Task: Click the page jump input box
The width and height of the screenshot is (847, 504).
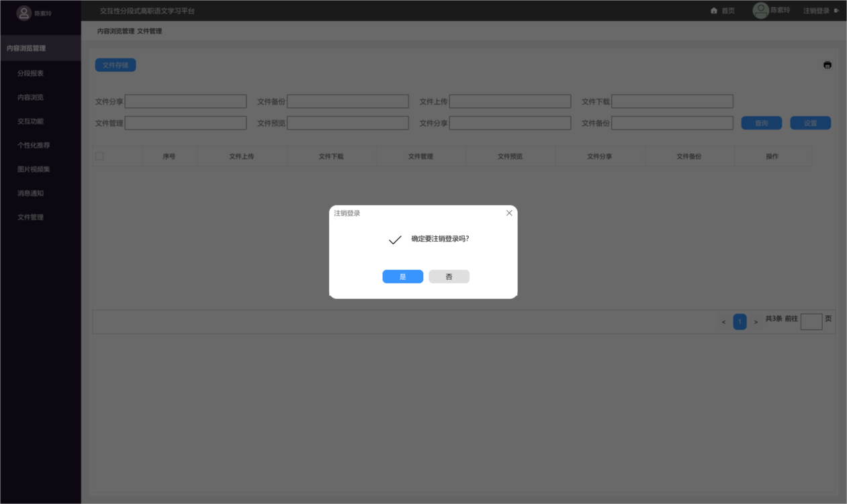Action: [x=811, y=322]
